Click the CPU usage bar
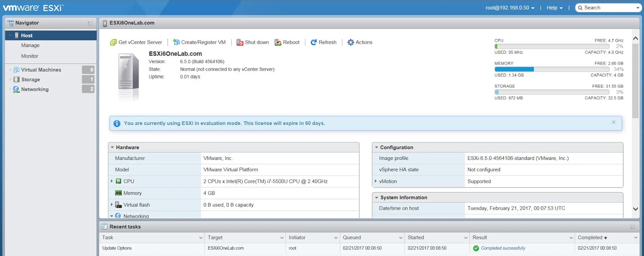Screen dimensions: 644x256 pyautogui.click(x=552, y=47)
